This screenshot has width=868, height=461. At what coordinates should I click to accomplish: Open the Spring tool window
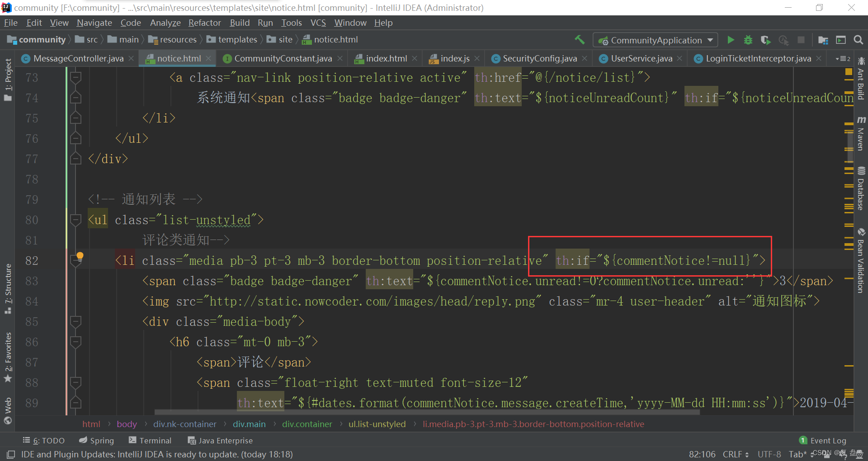[96, 440]
